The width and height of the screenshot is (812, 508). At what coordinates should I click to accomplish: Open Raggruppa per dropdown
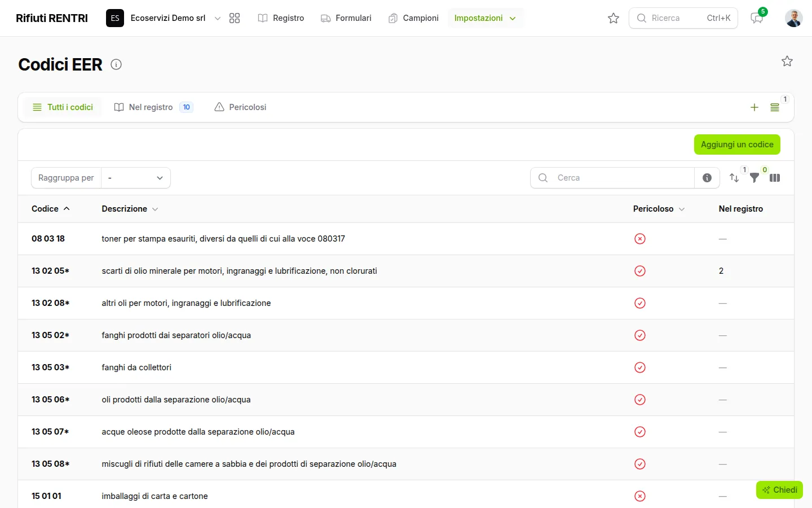135,178
